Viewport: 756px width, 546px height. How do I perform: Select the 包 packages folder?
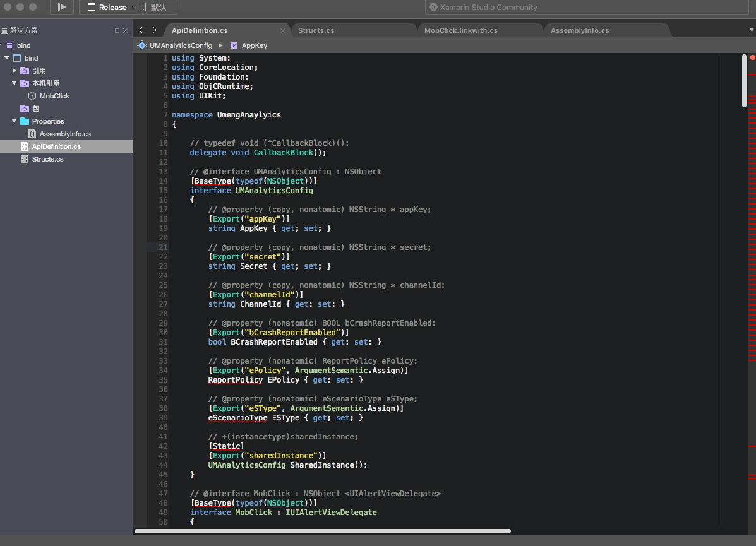(35, 109)
